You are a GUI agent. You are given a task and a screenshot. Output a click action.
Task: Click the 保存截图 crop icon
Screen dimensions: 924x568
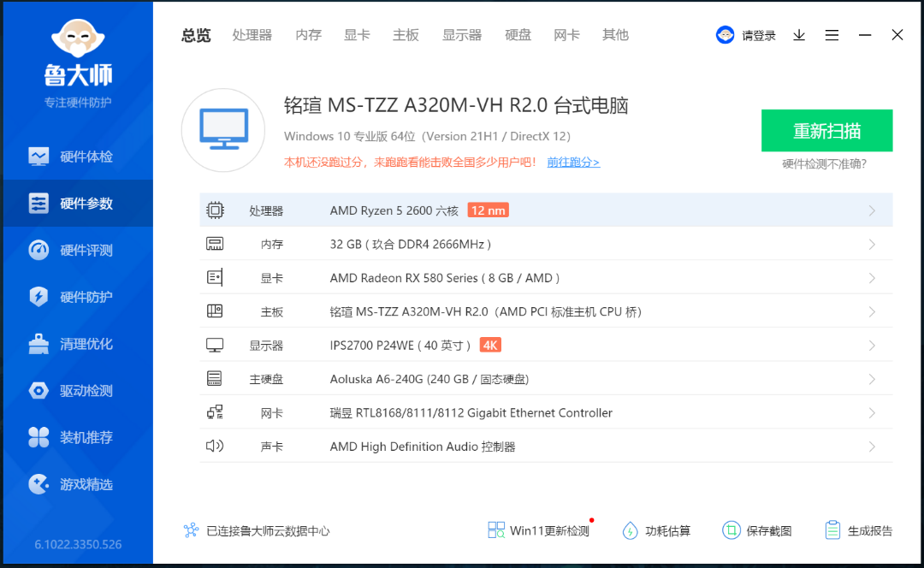pyautogui.click(x=731, y=530)
